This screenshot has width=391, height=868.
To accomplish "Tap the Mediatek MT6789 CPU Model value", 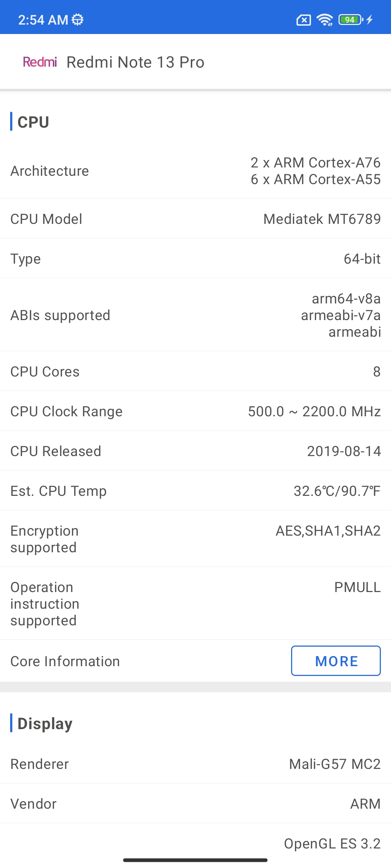I will [x=322, y=219].
